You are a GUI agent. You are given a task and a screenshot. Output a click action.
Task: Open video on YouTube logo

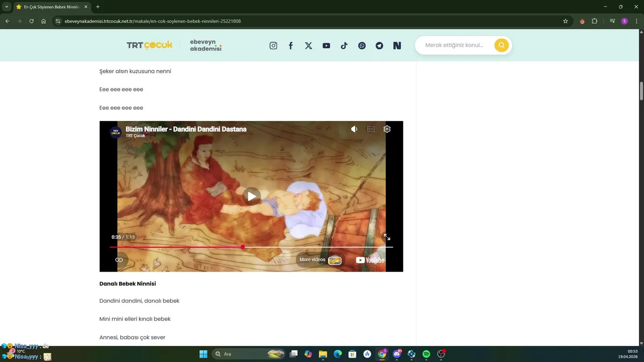370,260
